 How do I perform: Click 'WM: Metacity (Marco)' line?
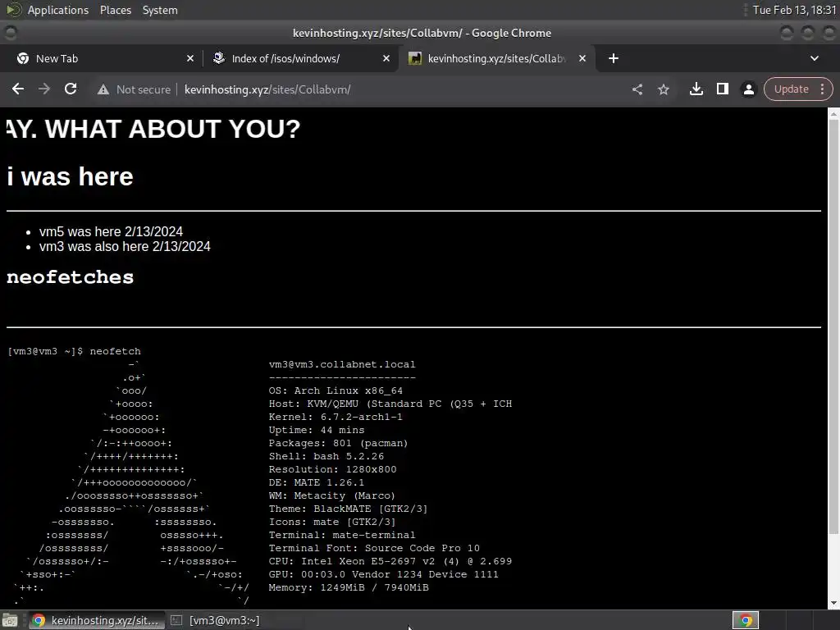click(x=331, y=495)
